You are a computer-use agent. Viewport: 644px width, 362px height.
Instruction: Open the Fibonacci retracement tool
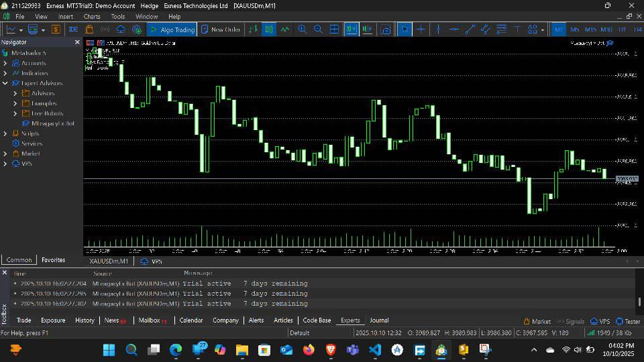click(501, 29)
